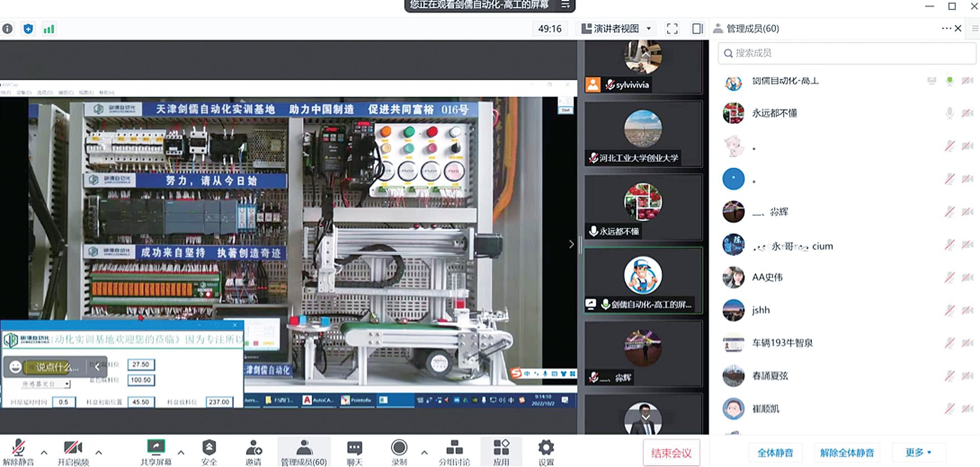
Task: Toggle the muted microphone for 春诵夏弦
Action: pos(950,376)
